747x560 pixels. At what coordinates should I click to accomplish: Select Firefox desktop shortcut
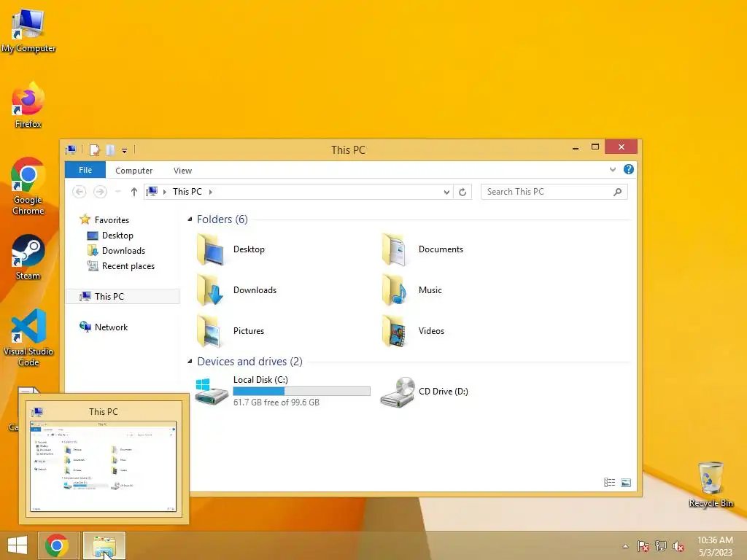point(28,105)
